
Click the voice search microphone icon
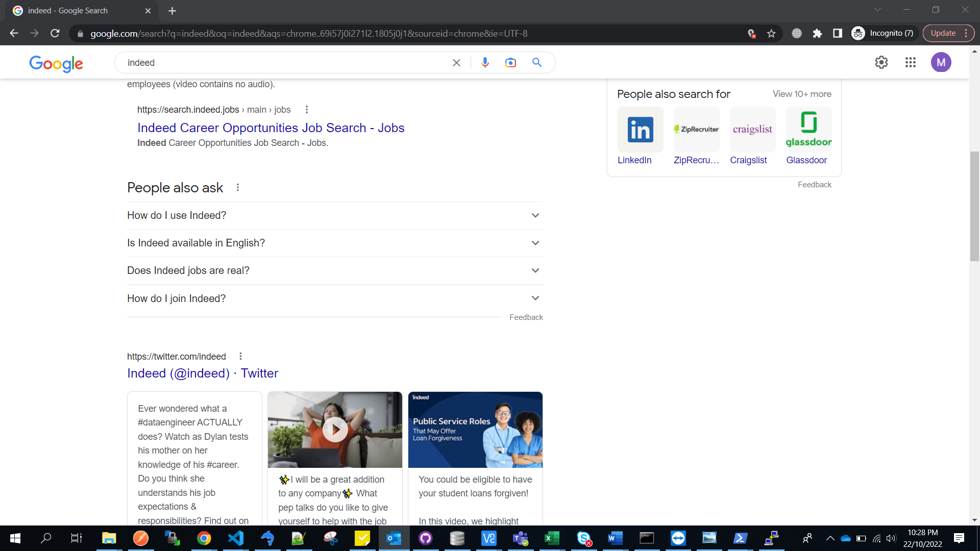[x=485, y=62]
